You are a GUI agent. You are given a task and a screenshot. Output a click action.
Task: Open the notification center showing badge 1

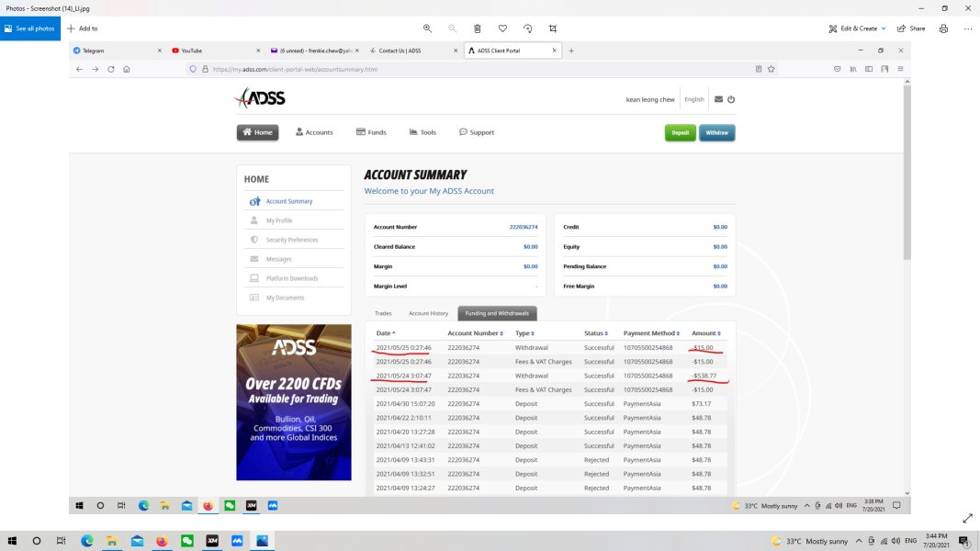[963, 541]
